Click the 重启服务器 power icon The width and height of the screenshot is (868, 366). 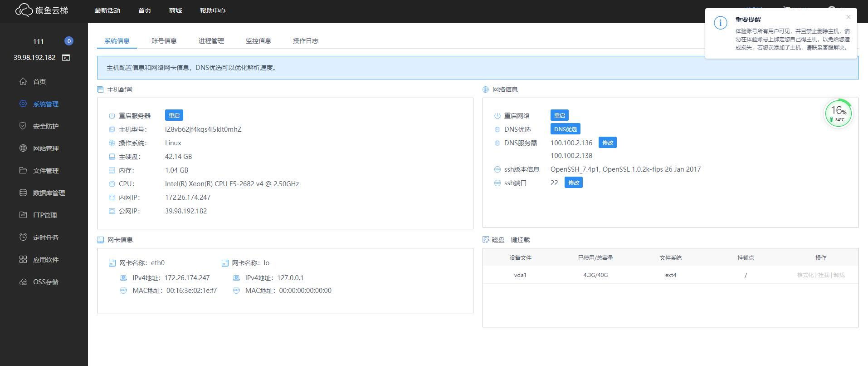coord(112,116)
